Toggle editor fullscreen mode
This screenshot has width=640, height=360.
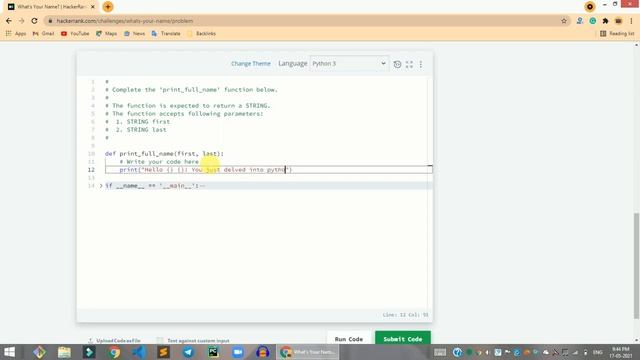coord(409,64)
